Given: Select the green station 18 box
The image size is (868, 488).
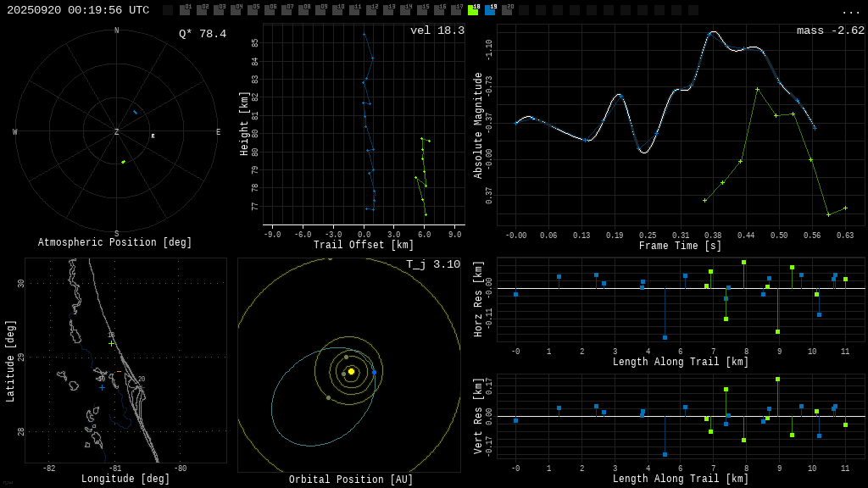Looking at the screenshot, I should click(x=473, y=10).
